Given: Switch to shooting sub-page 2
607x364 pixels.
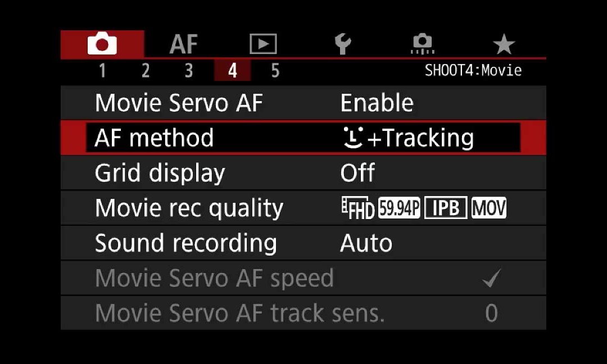Looking at the screenshot, I should coord(146,71).
